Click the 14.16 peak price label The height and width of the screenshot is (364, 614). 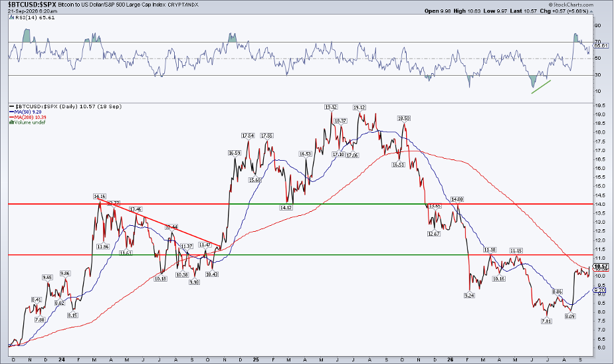tap(100, 196)
